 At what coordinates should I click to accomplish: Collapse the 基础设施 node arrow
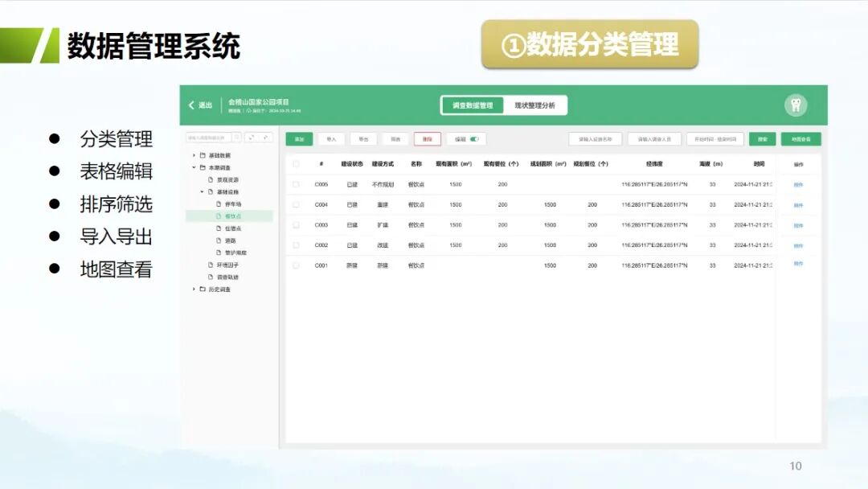click(x=202, y=192)
